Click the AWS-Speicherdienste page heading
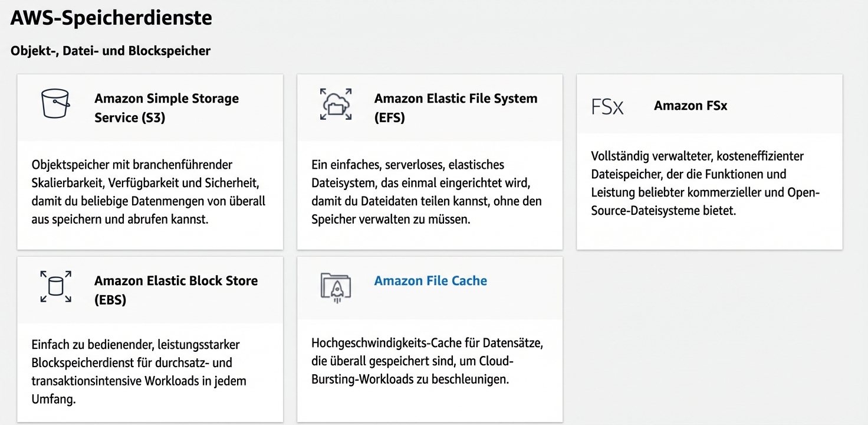The height and width of the screenshot is (425, 868). pyautogui.click(x=111, y=18)
